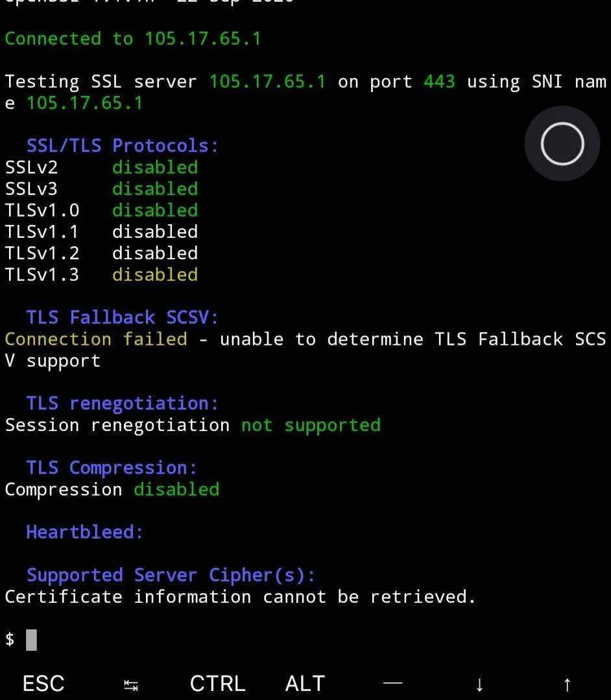Screen dimensions: 611x700
Task: Select the 'SSL/TLS Protocols:' heading
Action: point(123,146)
